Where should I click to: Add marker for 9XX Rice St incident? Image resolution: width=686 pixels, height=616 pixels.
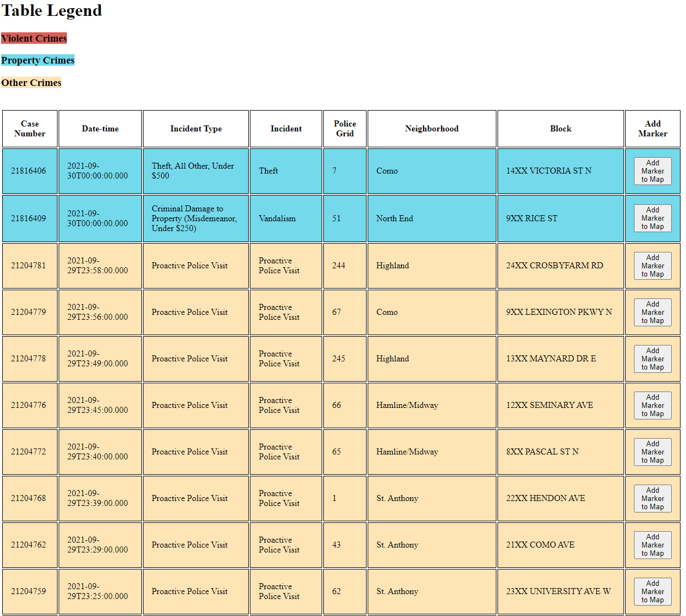tap(652, 218)
